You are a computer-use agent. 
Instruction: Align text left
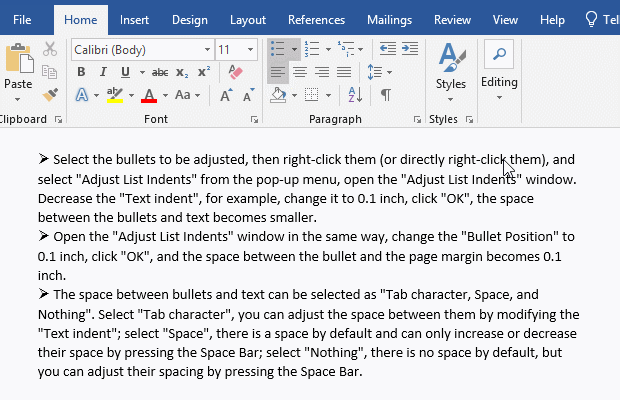pyautogui.click(x=278, y=72)
